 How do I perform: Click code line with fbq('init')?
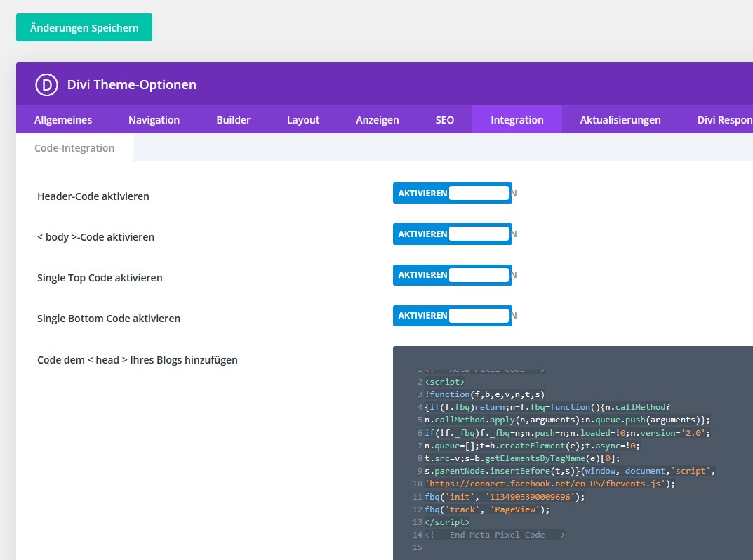point(505,497)
